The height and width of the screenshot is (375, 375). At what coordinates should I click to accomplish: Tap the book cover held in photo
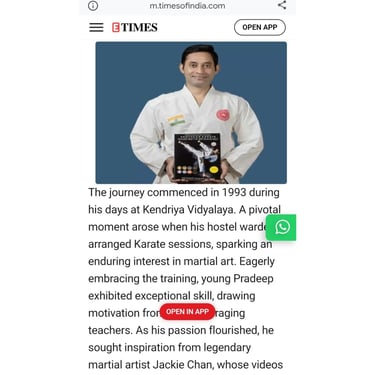[x=197, y=155]
